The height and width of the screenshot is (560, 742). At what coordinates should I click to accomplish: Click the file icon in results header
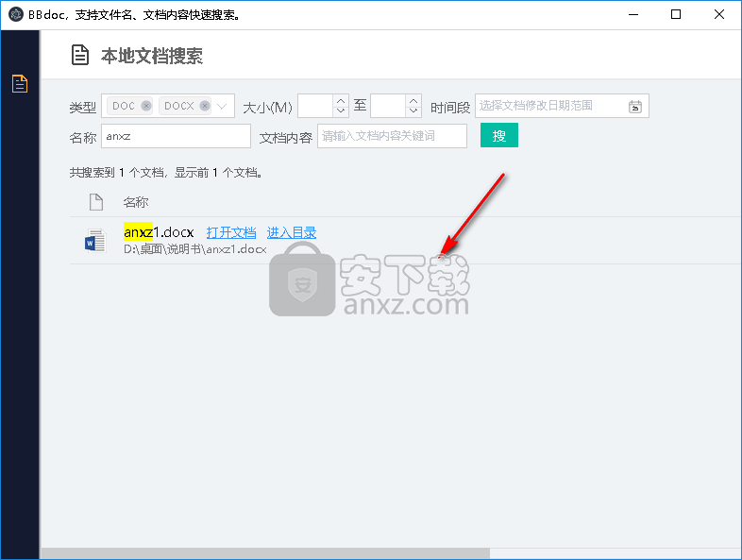pyautogui.click(x=96, y=202)
